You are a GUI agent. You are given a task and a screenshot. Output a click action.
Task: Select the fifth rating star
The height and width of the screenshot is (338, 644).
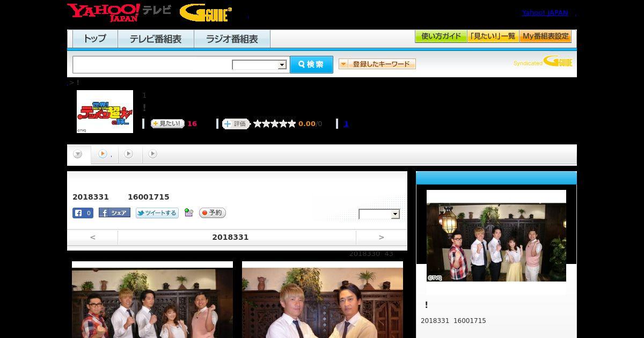(x=292, y=124)
